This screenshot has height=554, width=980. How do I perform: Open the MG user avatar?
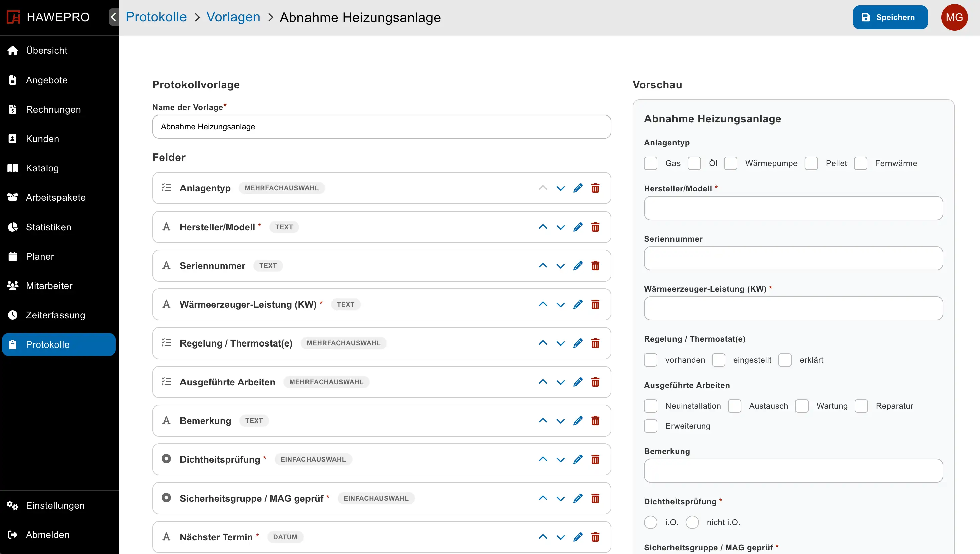click(x=954, y=17)
